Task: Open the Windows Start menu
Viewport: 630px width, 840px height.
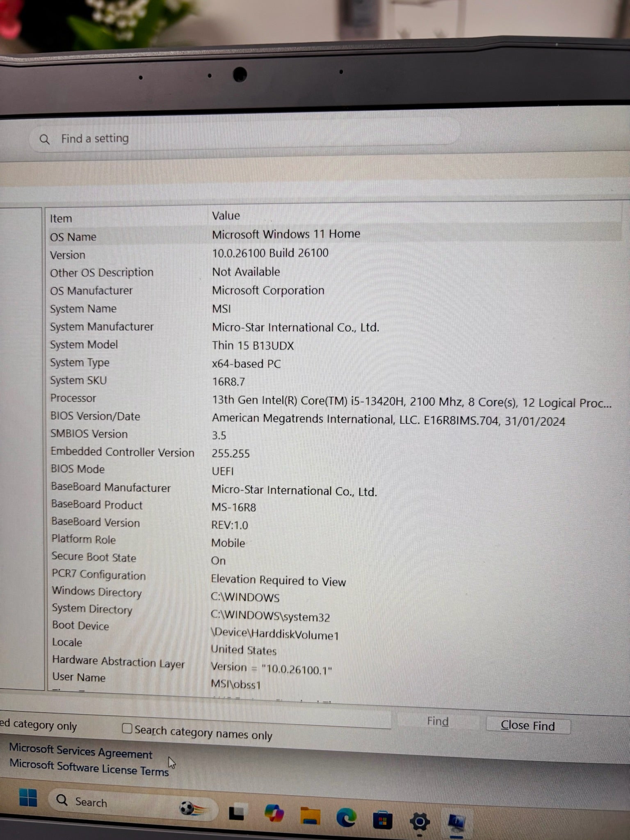Action: click(28, 798)
